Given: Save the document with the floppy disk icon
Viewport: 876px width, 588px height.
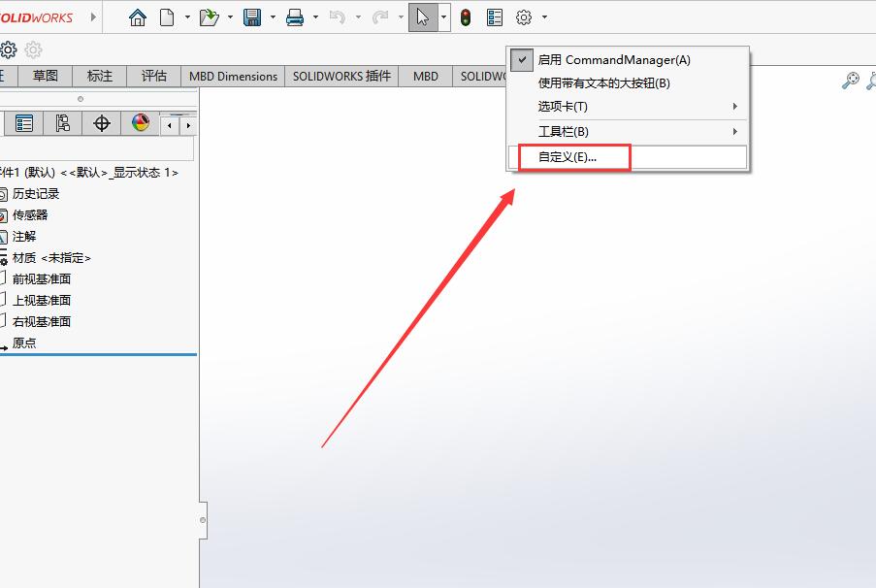Looking at the screenshot, I should click(252, 17).
